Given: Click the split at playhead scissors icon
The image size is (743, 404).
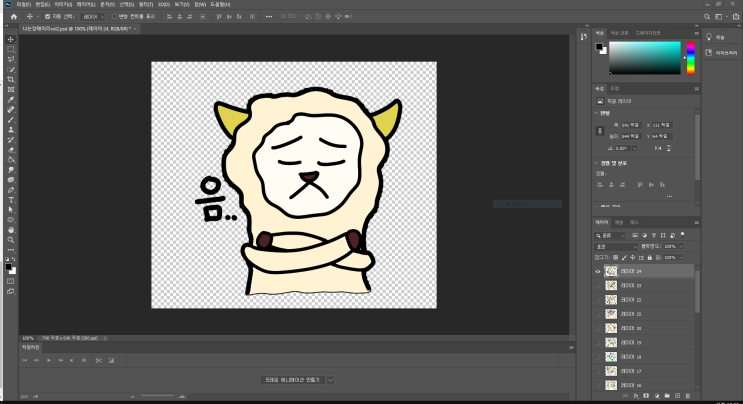Looking at the screenshot, I should (x=99, y=360).
